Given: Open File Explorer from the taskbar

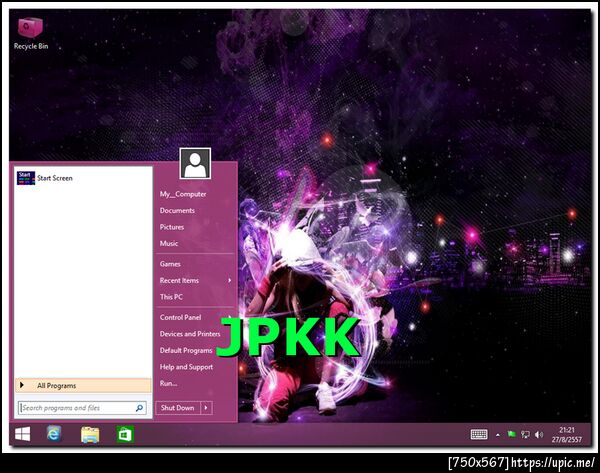Looking at the screenshot, I should (90, 435).
